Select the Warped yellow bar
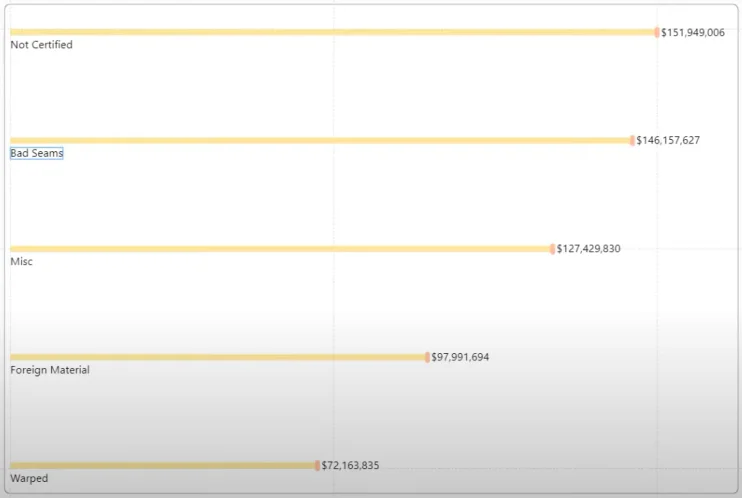 [162, 466]
